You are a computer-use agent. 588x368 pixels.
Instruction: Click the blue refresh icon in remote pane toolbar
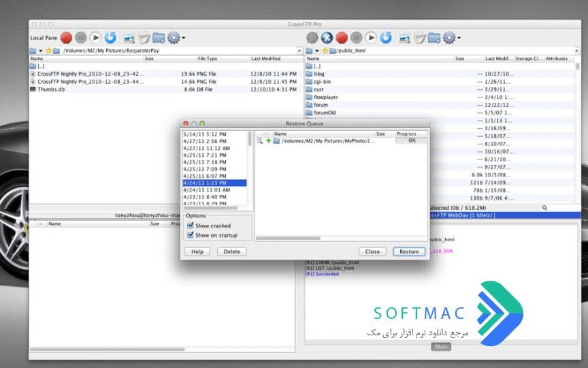tap(385, 37)
